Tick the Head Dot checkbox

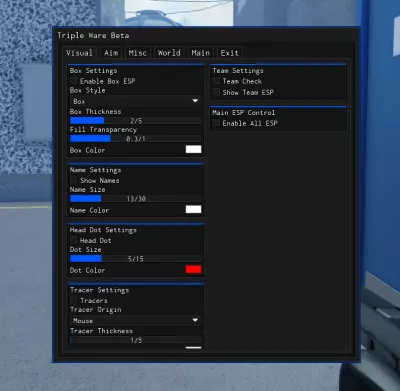coord(74,240)
